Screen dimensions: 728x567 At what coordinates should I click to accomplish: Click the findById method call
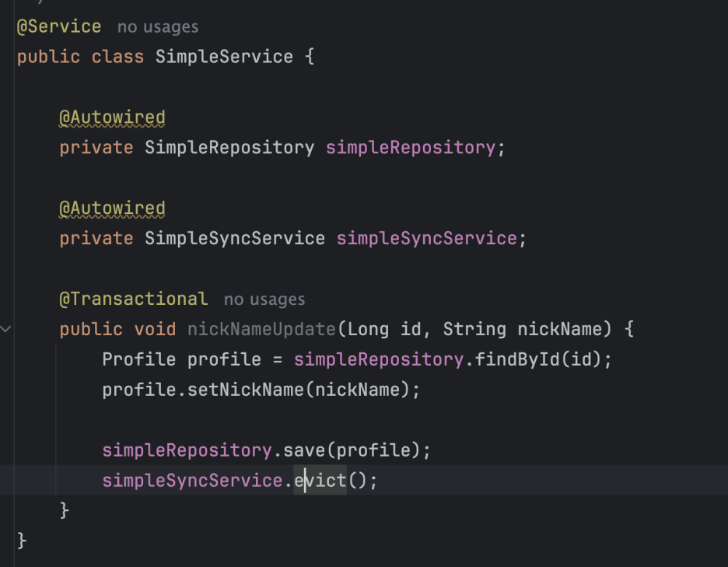[516, 359]
